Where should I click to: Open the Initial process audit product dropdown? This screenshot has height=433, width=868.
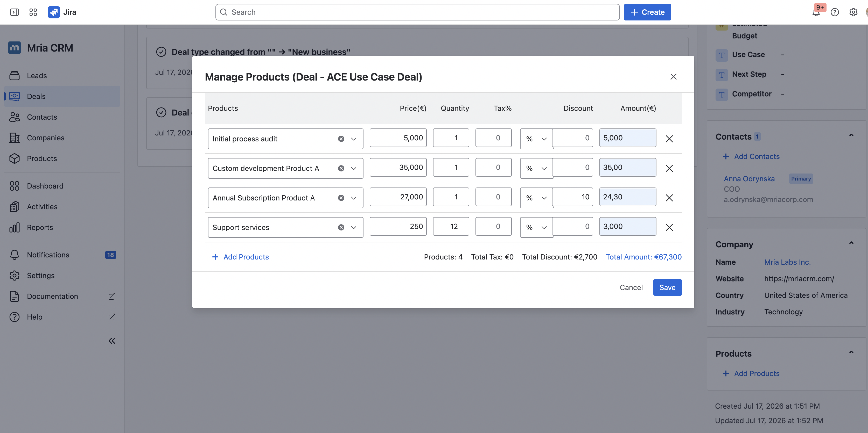click(353, 139)
